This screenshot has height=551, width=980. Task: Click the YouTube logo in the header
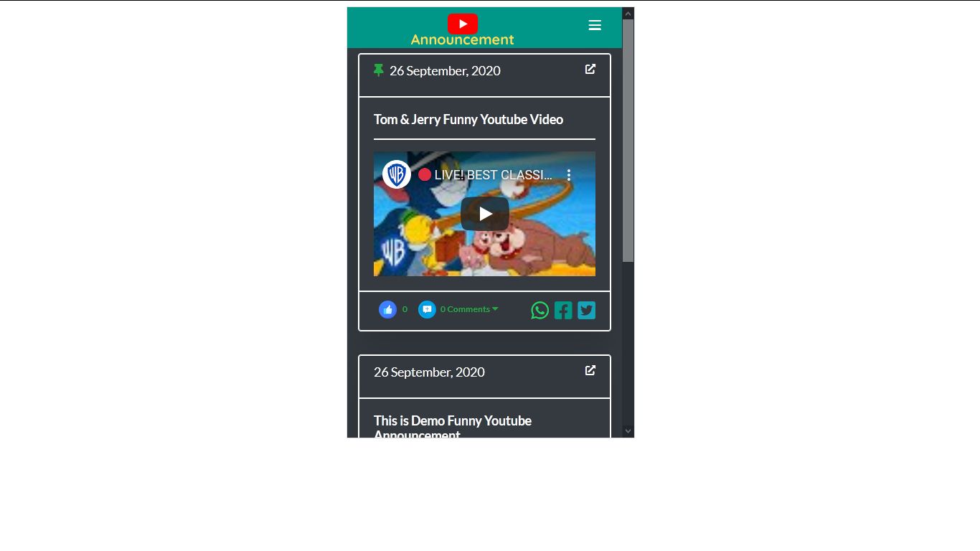click(x=462, y=24)
